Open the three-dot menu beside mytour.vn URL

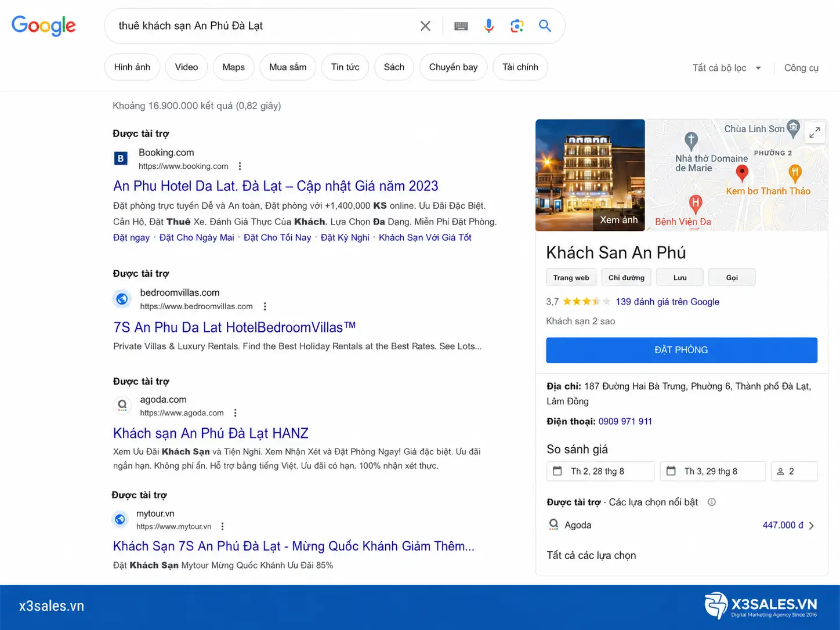(x=222, y=526)
